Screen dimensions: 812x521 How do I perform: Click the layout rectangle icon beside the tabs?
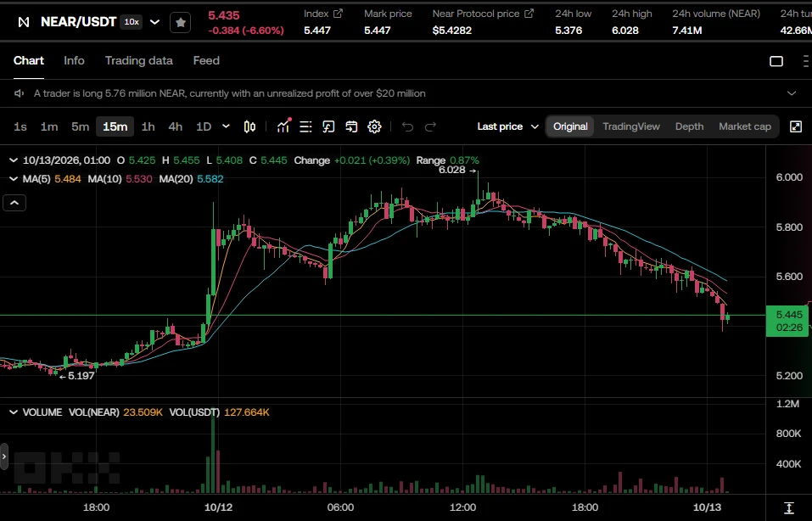776,61
